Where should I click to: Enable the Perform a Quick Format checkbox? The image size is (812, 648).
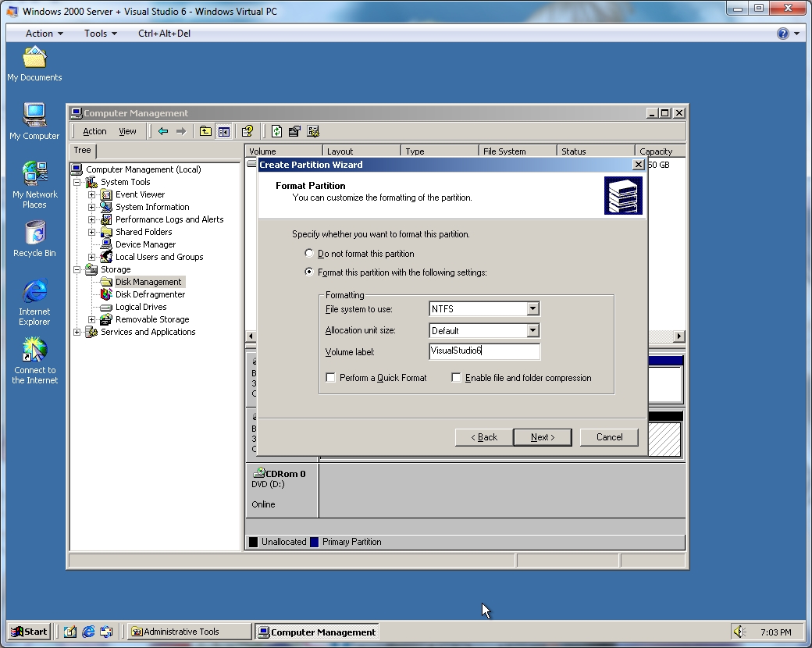coord(331,378)
